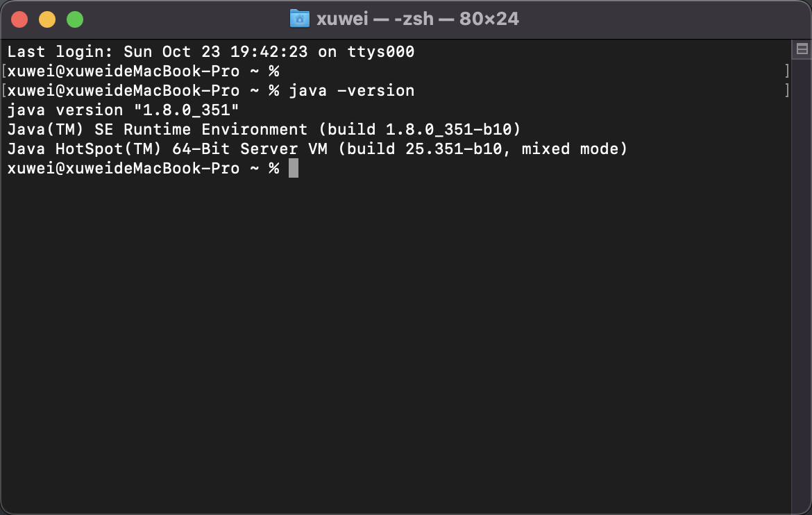Minimize the window using the yellow button

pyautogui.click(x=47, y=19)
